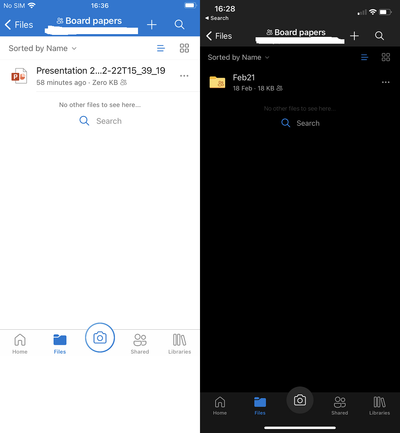
Task: Open the PowerPoint Presentation file
Action: pos(100,76)
